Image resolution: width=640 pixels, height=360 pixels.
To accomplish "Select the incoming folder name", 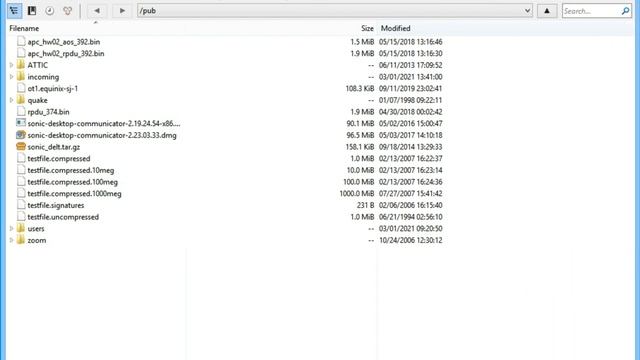I will click(43, 77).
